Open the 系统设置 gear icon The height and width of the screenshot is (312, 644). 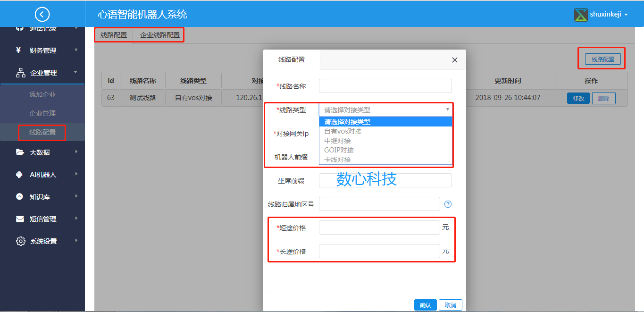point(20,240)
